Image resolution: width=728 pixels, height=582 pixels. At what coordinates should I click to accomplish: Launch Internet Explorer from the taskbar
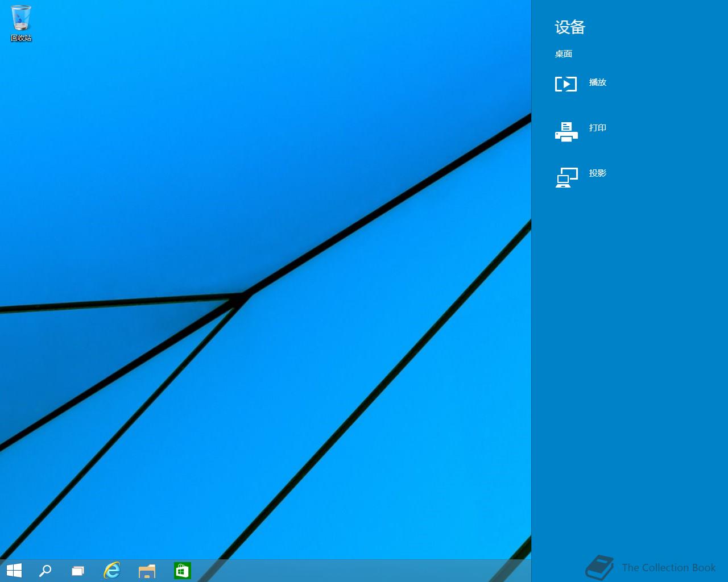pos(112,571)
